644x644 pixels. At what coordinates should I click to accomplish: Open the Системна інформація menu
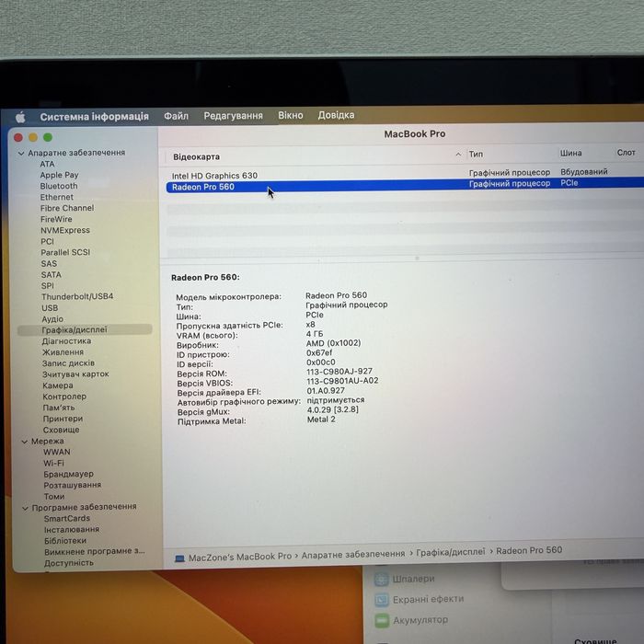(x=94, y=117)
